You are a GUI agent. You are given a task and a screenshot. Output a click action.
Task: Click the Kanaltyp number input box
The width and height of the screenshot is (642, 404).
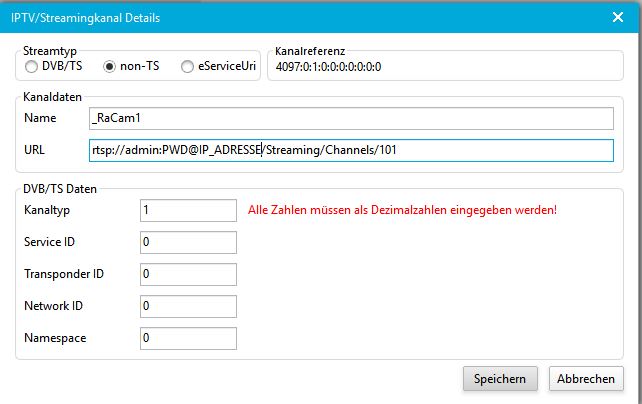click(189, 211)
